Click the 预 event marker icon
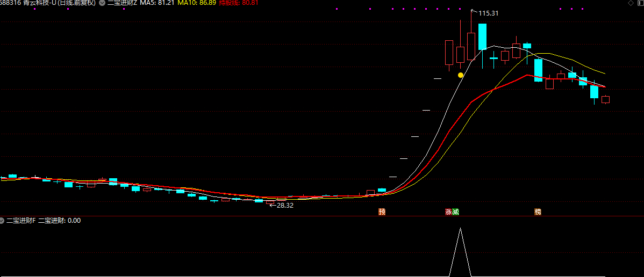 [382, 212]
